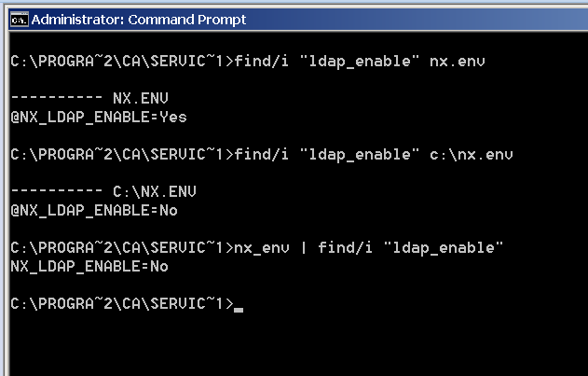This screenshot has width=588, height=376.
Task: Click the blinking cursor at the last prompt
Action: pos(239,310)
